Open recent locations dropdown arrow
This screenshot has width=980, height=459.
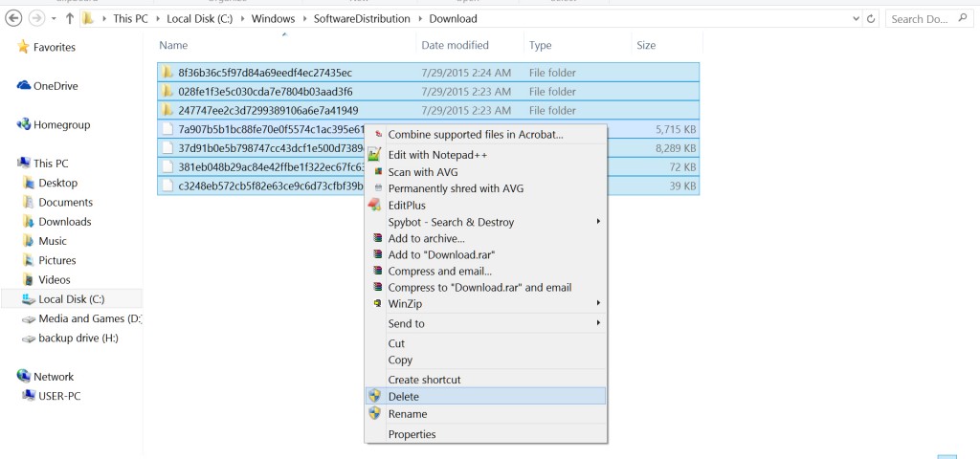[54, 19]
